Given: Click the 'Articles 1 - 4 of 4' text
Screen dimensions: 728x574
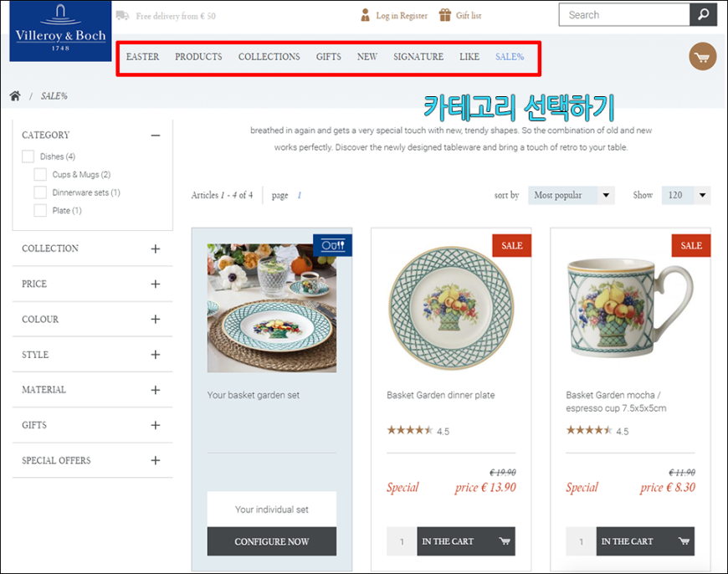Looking at the screenshot, I should coord(222,196).
